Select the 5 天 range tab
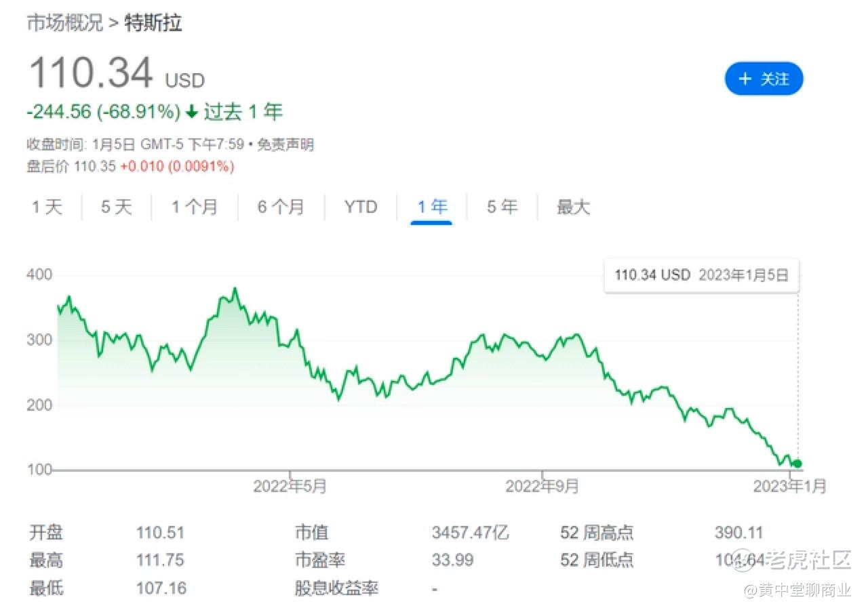The height and width of the screenshot is (610, 868). coord(117,207)
